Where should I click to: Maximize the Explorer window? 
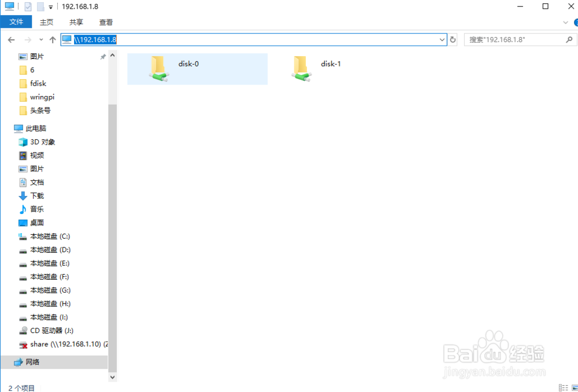pyautogui.click(x=546, y=6)
